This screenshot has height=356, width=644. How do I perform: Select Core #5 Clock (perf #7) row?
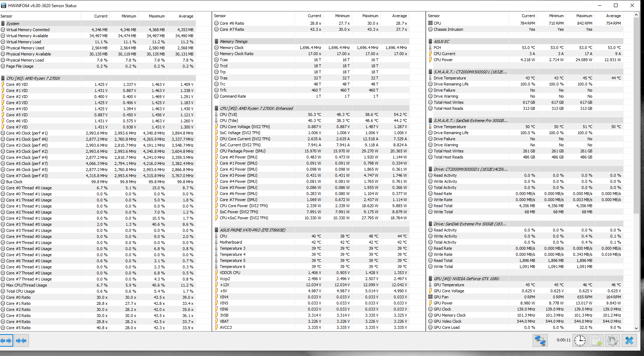98,164
